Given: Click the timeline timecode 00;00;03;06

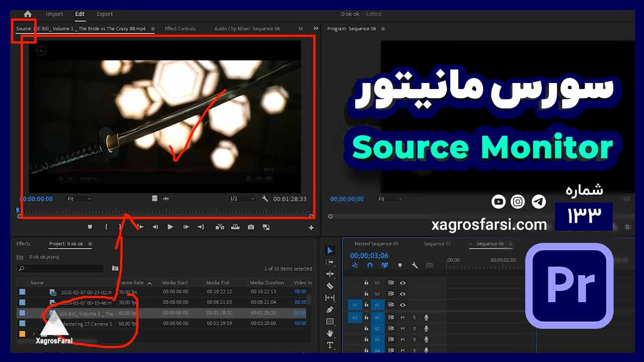Looking at the screenshot, I should (x=369, y=255).
